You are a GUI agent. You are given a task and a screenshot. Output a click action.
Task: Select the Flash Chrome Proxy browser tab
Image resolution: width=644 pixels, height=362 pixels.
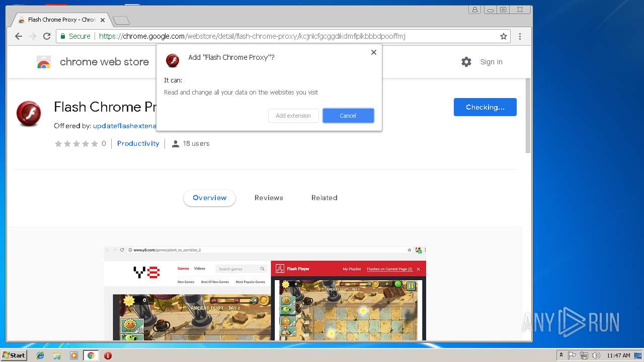pos(60,20)
